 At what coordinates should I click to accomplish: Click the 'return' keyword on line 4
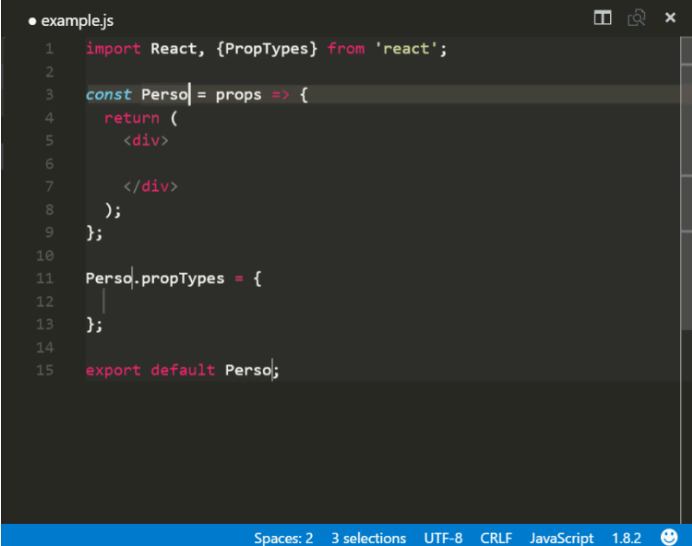coord(132,117)
